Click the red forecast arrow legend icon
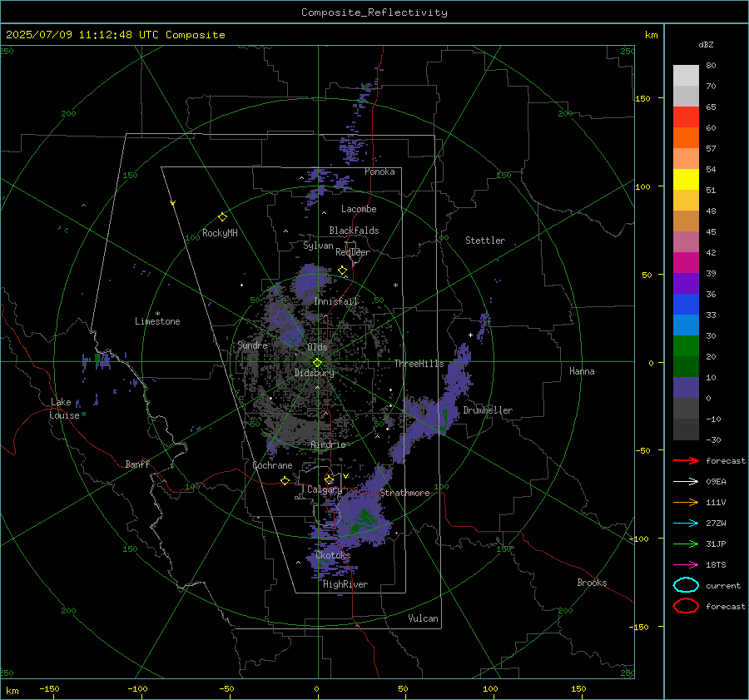The height and width of the screenshot is (700, 749). click(x=686, y=460)
